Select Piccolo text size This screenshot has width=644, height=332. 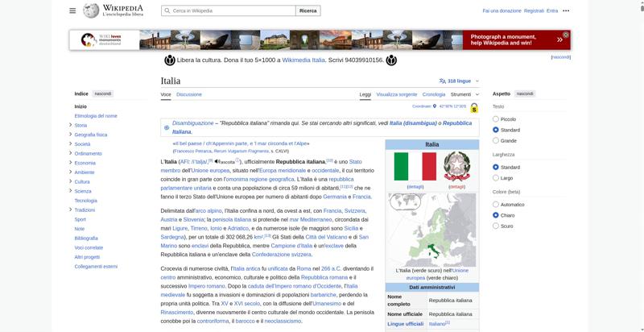pyautogui.click(x=496, y=119)
